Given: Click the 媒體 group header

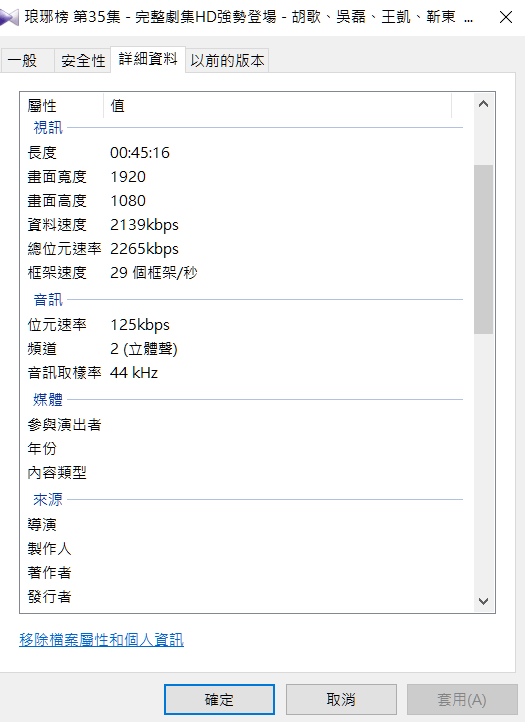Looking at the screenshot, I should click(48, 400).
